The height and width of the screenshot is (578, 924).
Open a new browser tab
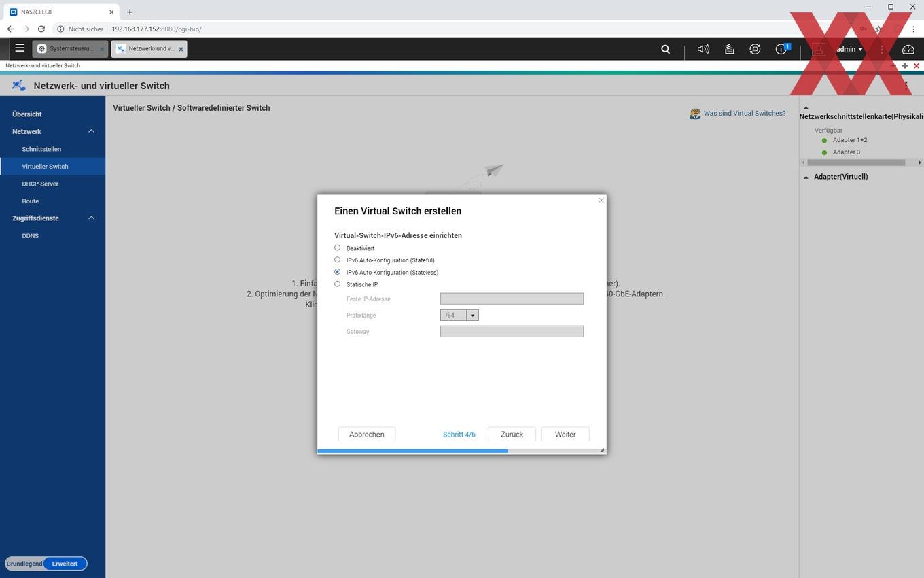click(x=130, y=12)
